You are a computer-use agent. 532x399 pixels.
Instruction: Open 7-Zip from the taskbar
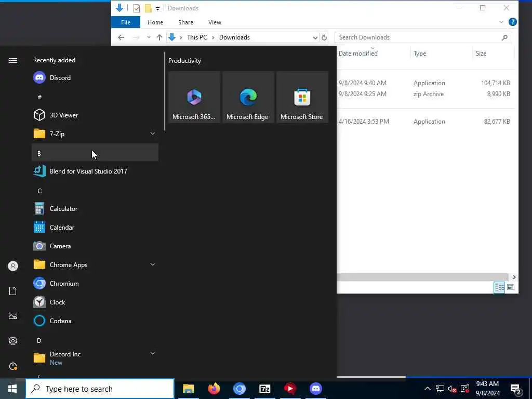click(264, 389)
